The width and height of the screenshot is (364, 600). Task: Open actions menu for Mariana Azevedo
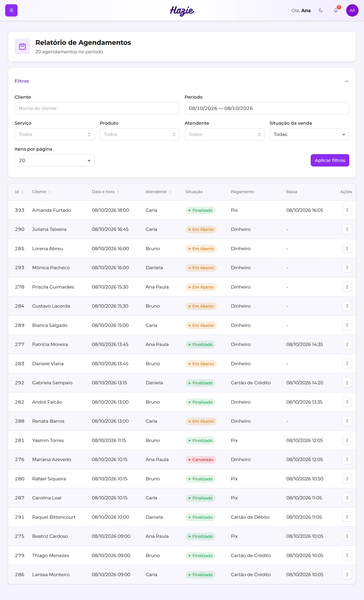point(347,460)
